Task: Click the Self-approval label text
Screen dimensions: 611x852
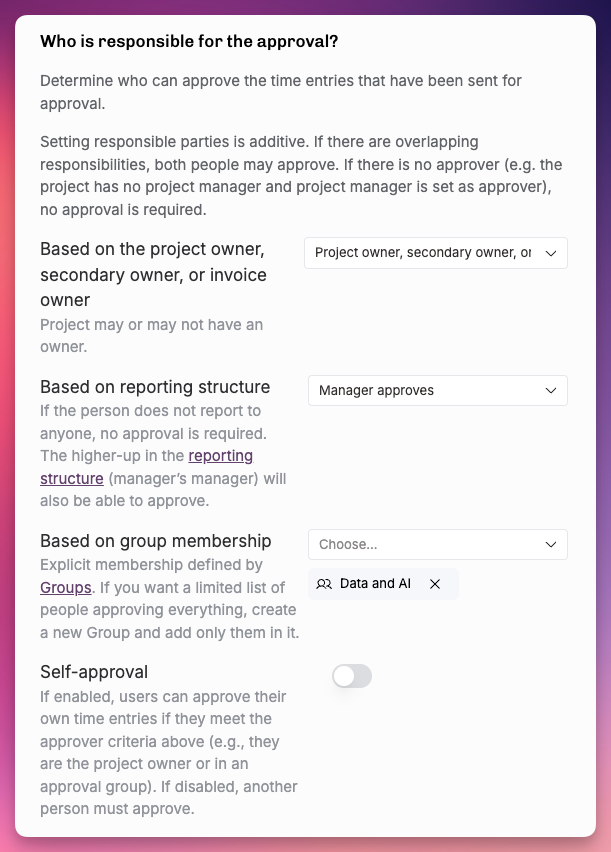Action: coord(94,672)
